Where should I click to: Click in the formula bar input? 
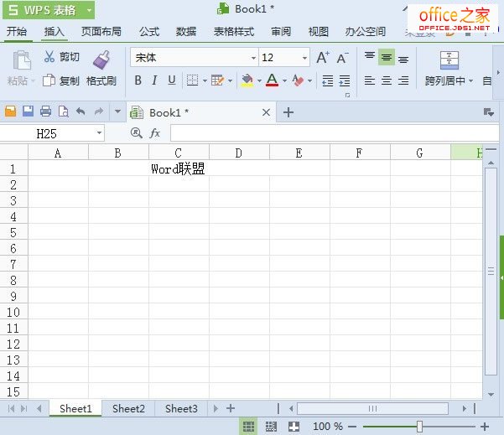[x=335, y=133]
